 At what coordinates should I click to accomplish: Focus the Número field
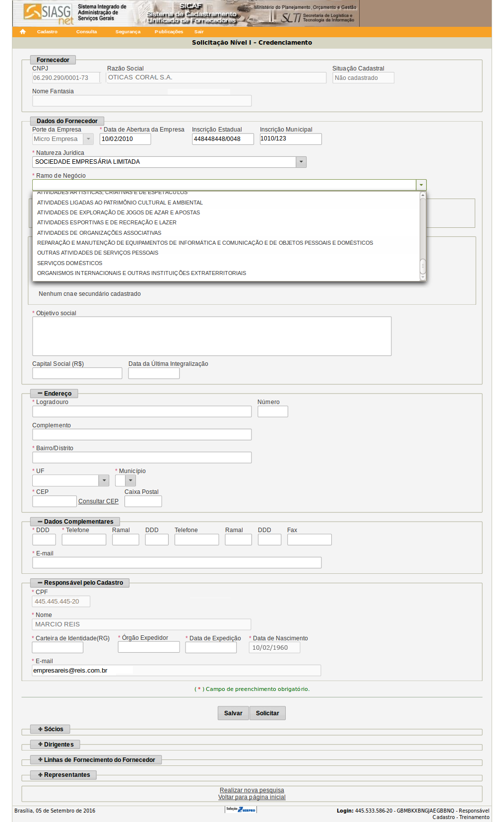click(273, 411)
